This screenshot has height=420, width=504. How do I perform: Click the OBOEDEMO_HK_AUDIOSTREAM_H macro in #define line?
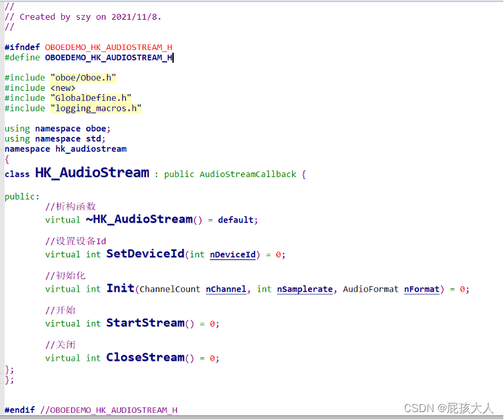(109, 57)
